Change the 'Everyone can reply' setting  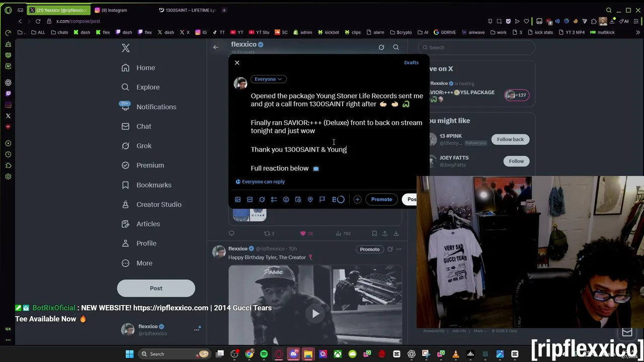[260, 182]
